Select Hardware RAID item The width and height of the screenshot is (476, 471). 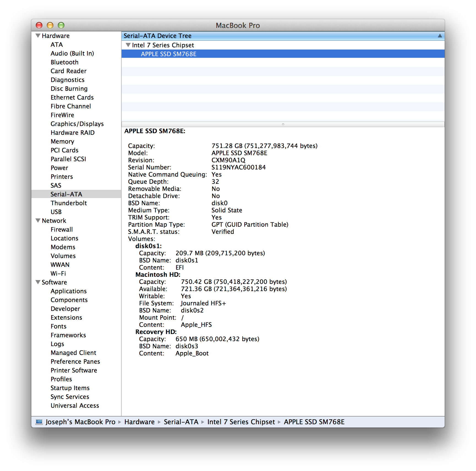(x=73, y=133)
